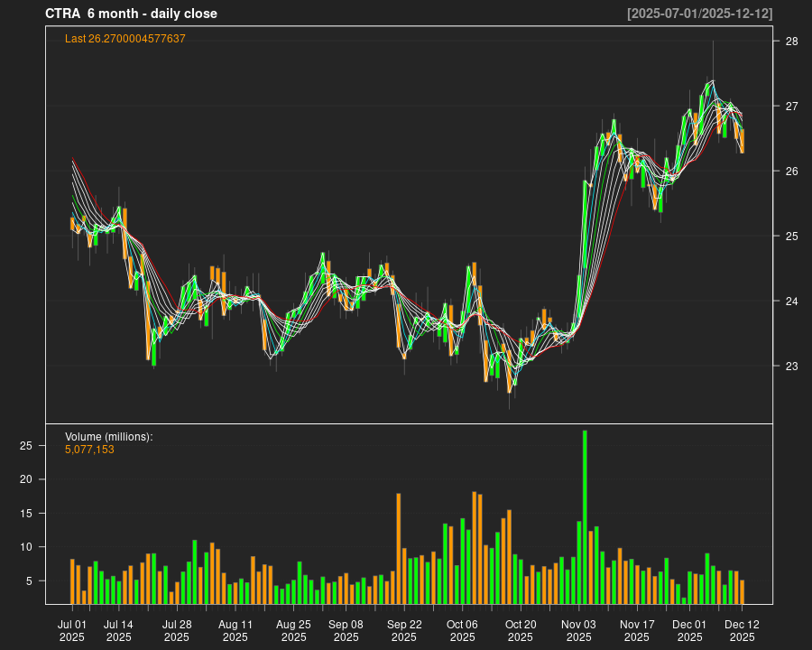Click the CTRA 6 month chart title
Screen dimensions: 812x650
click(x=131, y=14)
